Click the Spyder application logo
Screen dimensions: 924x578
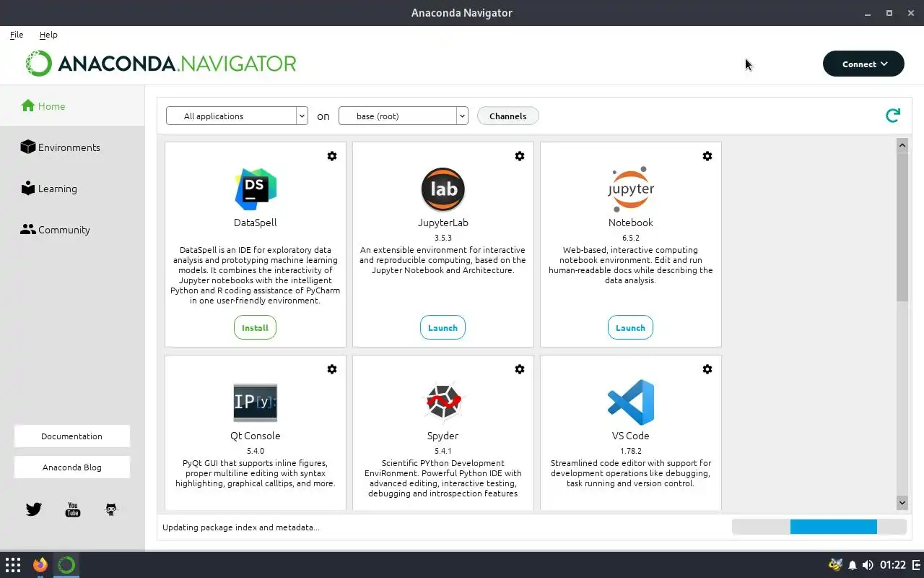443,402
